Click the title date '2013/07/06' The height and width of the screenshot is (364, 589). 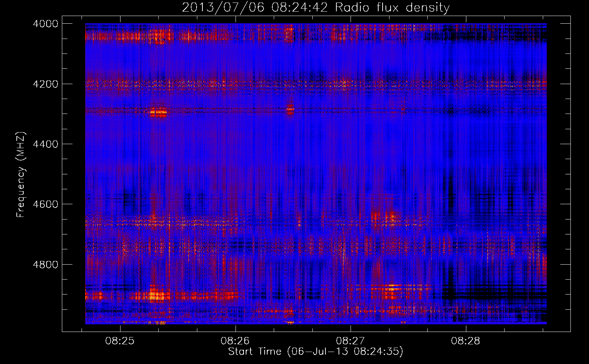[x=223, y=8]
